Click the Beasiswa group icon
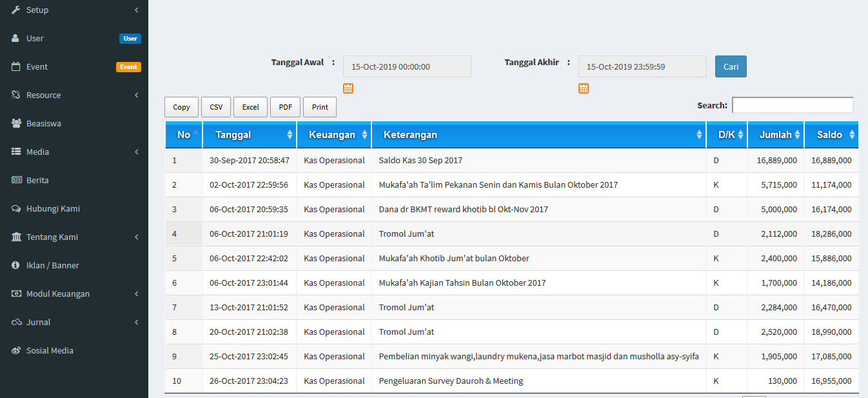 point(17,123)
